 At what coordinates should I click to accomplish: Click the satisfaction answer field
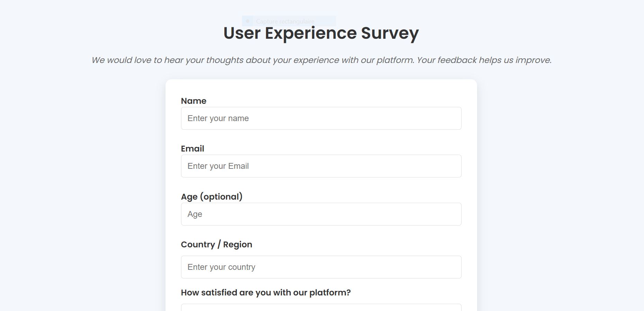321,308
